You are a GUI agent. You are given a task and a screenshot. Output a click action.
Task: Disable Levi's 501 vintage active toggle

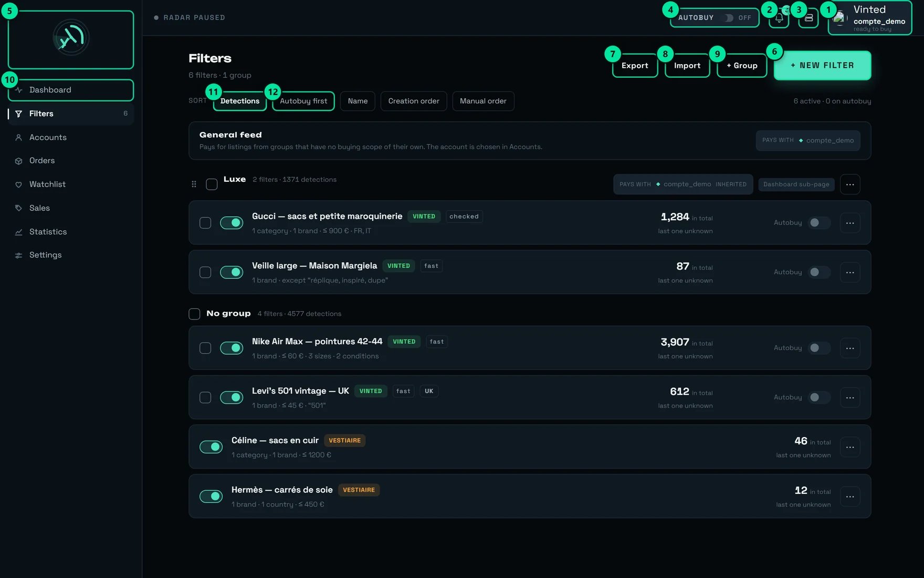pos(232,397)
